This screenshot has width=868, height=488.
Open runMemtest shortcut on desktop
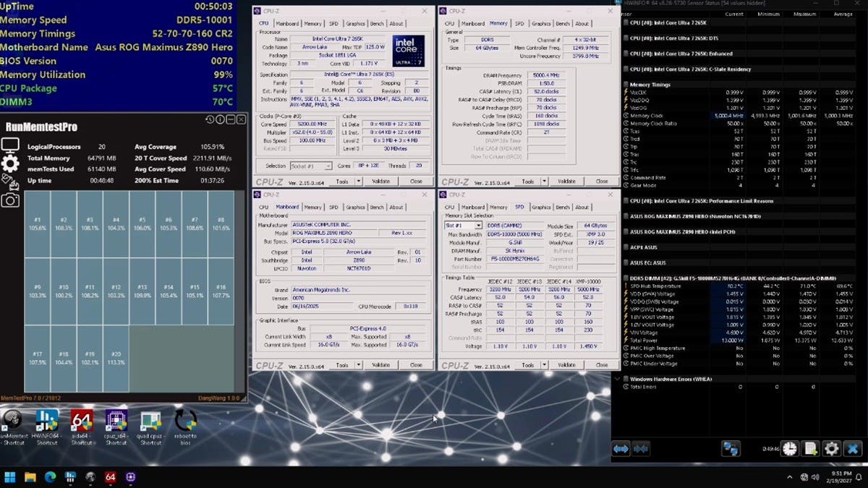click(x=12, y=427)
